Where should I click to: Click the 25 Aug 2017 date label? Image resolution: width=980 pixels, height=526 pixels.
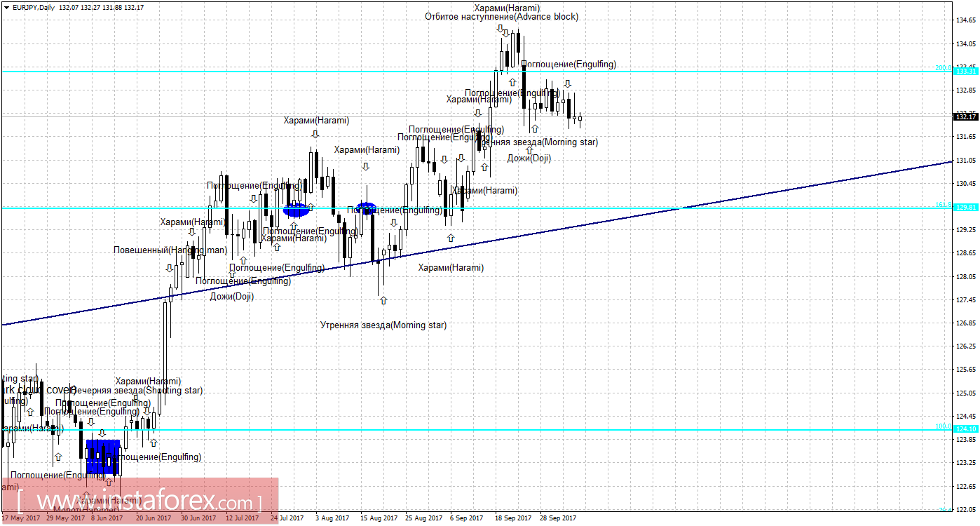coord(423,518)
